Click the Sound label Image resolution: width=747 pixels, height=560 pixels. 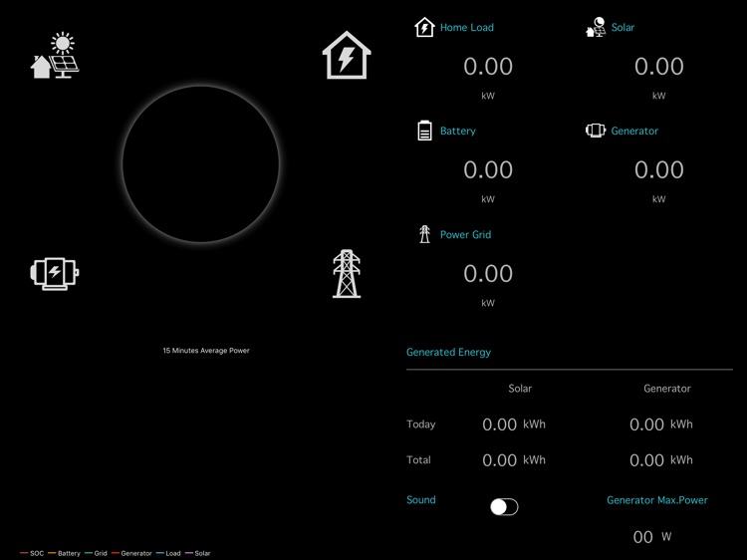421,499
